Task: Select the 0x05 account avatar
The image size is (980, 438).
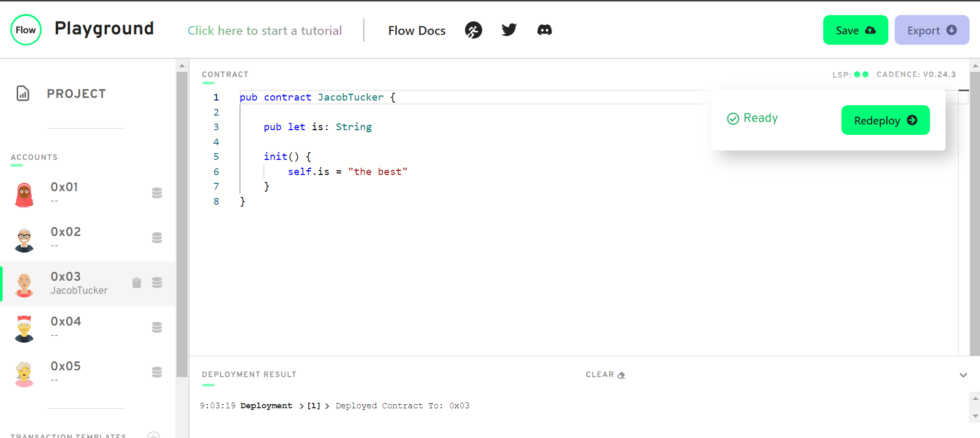Action: 24,374
